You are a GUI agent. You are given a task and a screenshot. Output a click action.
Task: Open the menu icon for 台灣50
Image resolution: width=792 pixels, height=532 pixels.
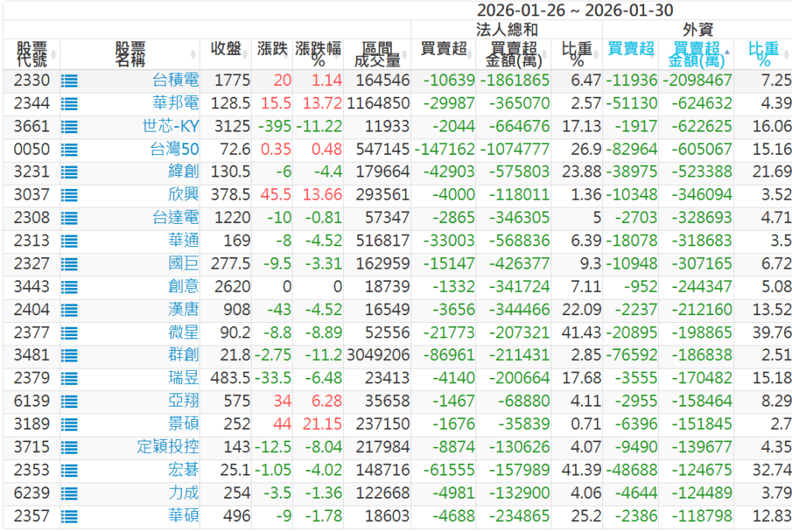(70, 150)
